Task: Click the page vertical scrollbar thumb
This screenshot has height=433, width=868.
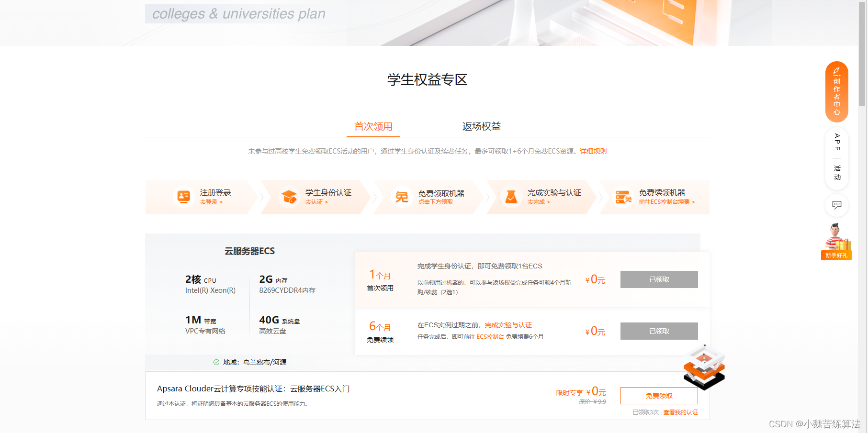Action: coord(862,54)
